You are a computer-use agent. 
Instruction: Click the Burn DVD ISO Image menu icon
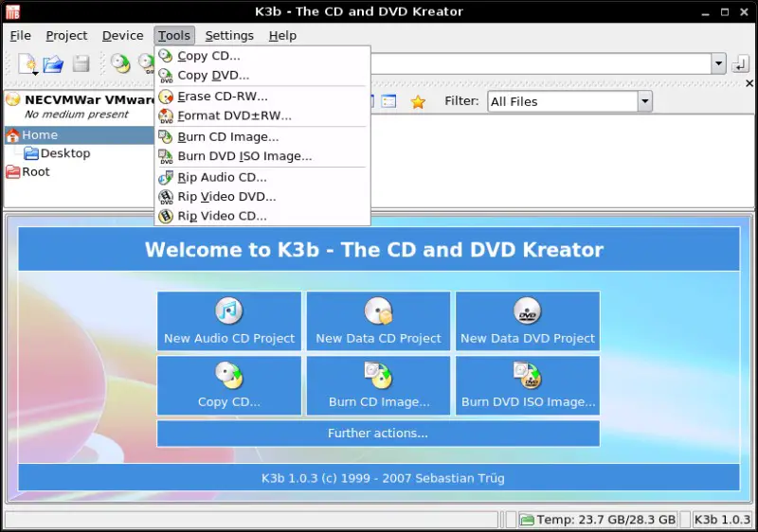click(166, 157)
